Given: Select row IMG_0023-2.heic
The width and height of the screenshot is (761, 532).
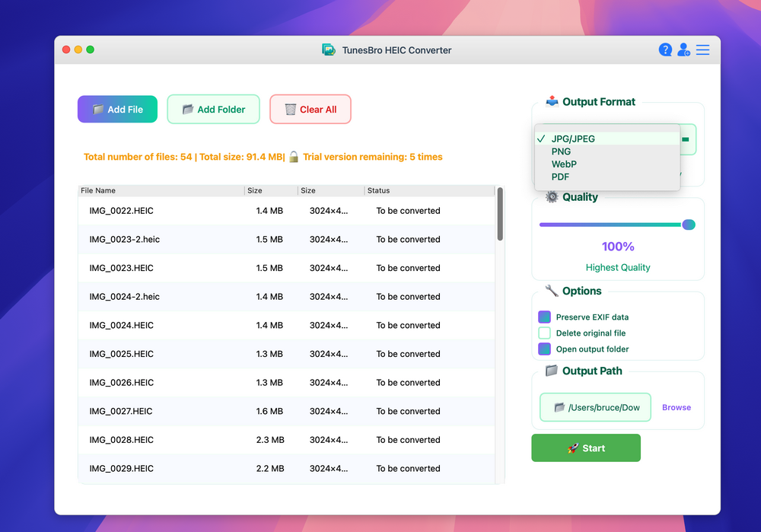Looking at the screenshot, I should coord(286,239).
